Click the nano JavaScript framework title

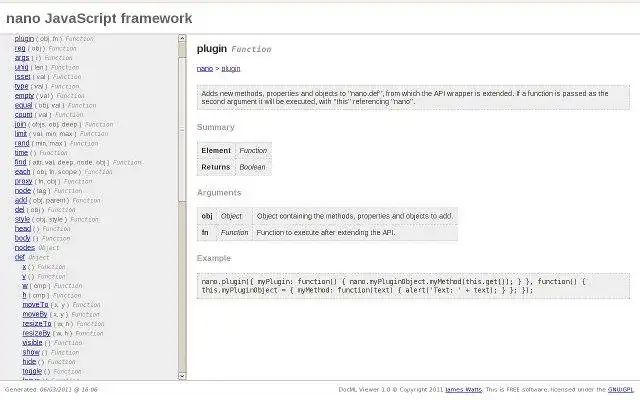[x=99, y=18]
